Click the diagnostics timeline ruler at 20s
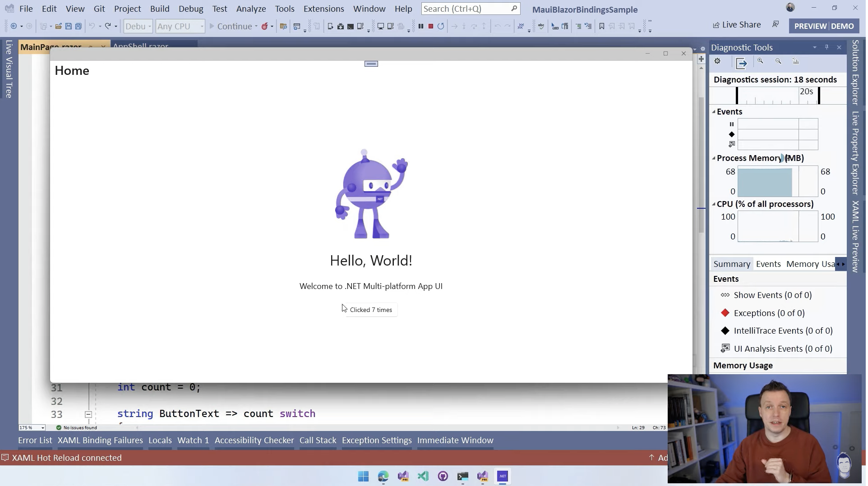The height and width of the screenshot is (486, 868). point(806,92)
